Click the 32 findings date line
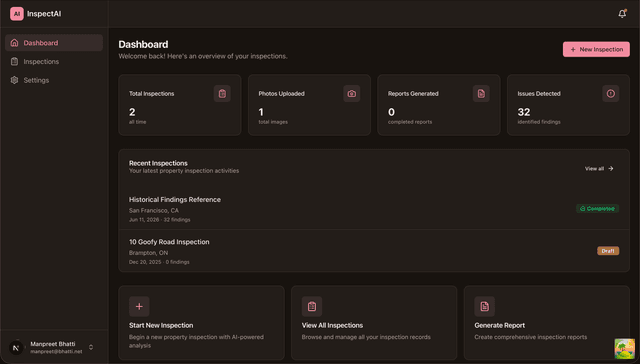 point(160,220)
